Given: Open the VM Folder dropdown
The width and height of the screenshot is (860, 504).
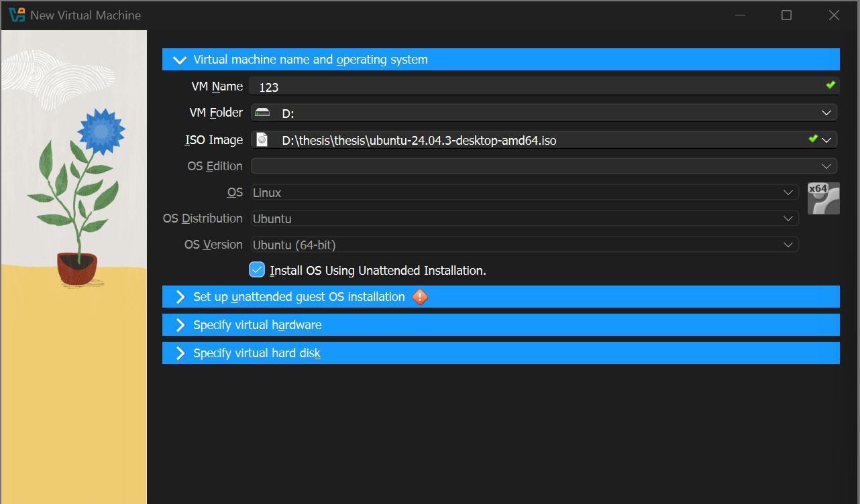Looking at the screenshot, I should pyautogui.click(x=826, y=113).
